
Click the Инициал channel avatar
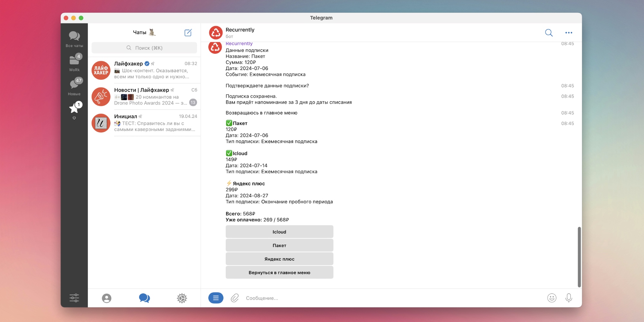pyautogui.click(x=101, y=123)
